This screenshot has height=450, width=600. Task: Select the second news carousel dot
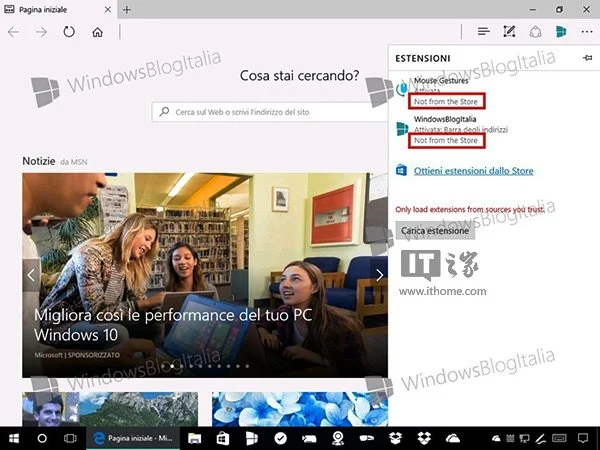click(x=172, y=366)
